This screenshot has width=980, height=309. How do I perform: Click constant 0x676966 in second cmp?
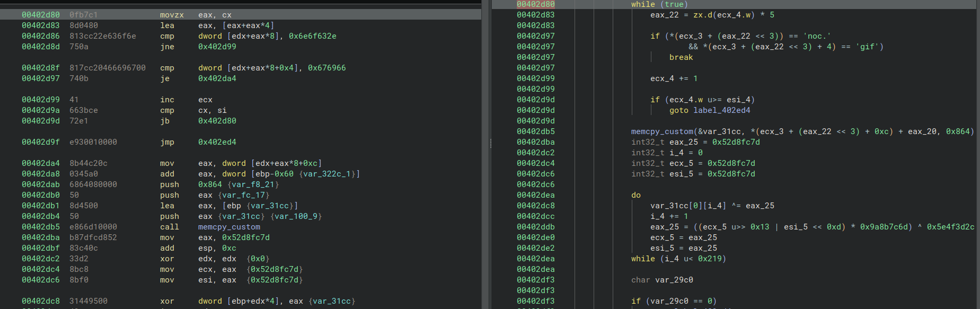326,68
